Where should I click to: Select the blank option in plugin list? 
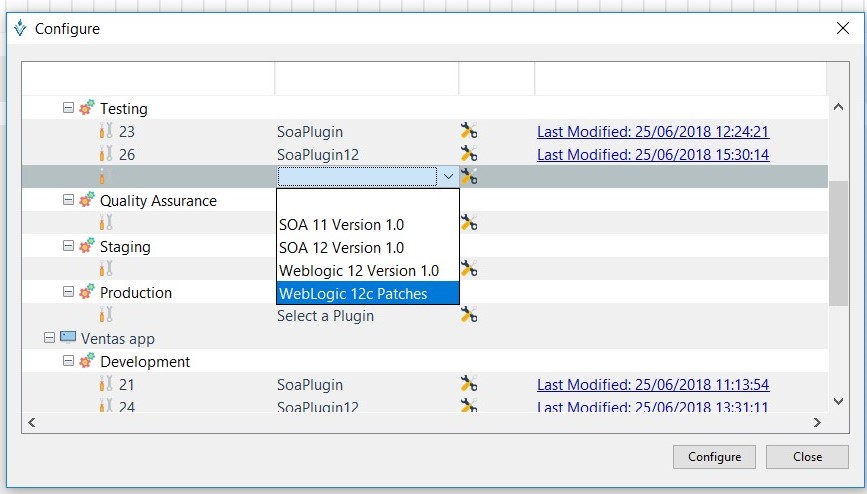(x=368, y=201)
